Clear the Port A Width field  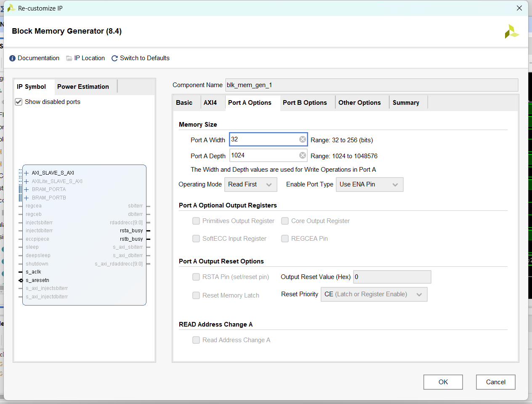[x=302, y=139]
